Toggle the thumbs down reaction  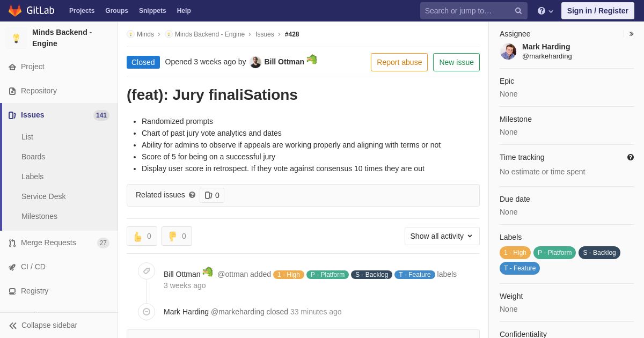pyautogui.click(x=177, y=236)
